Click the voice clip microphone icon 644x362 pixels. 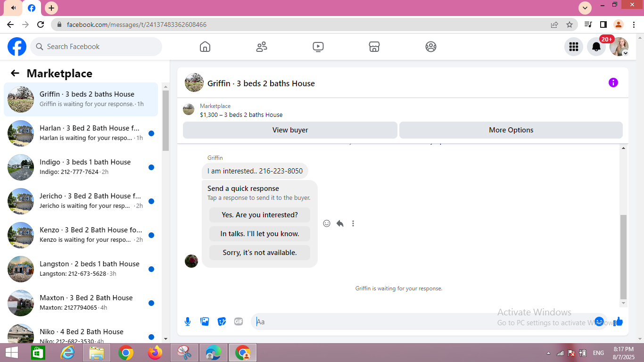(188, 321)
